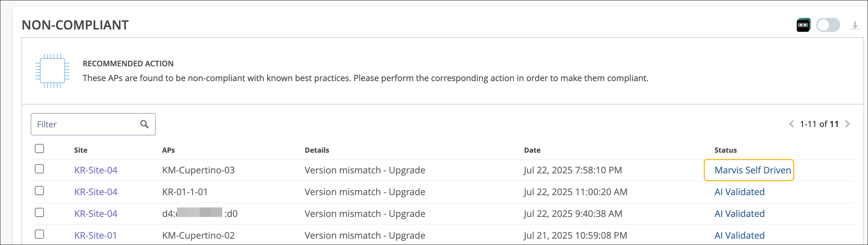Click the download arrow icon
Viewport: 868px width, 245px height.
pos(855,26)
